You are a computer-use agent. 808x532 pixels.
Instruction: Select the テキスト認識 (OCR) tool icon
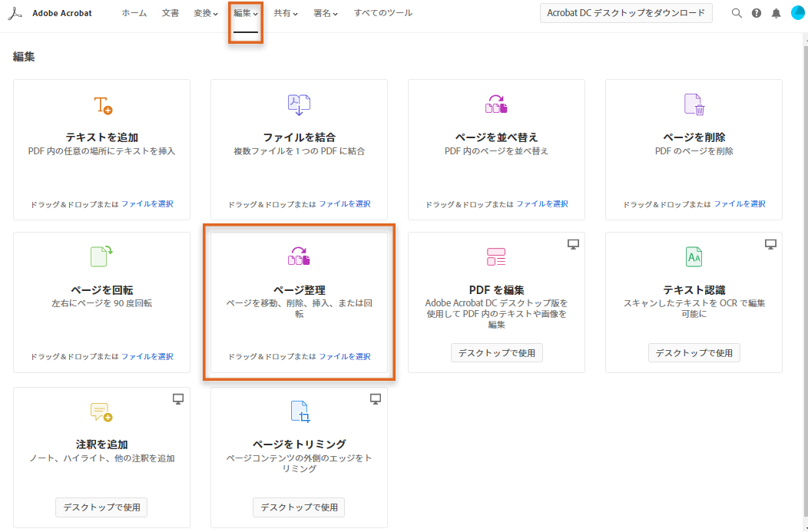693,257
